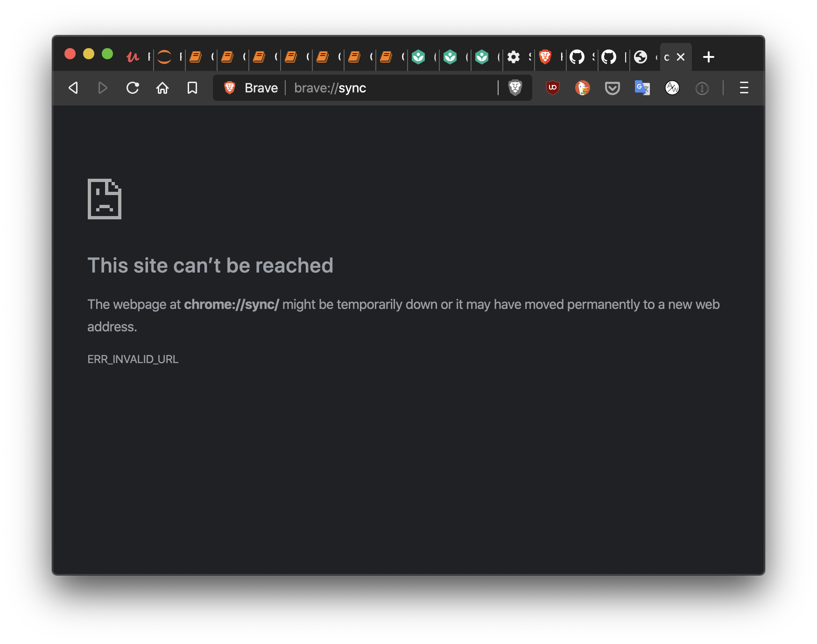Minimize the window with yellow button
This screenshot has height=644, width=817.
tap(89, 54)
